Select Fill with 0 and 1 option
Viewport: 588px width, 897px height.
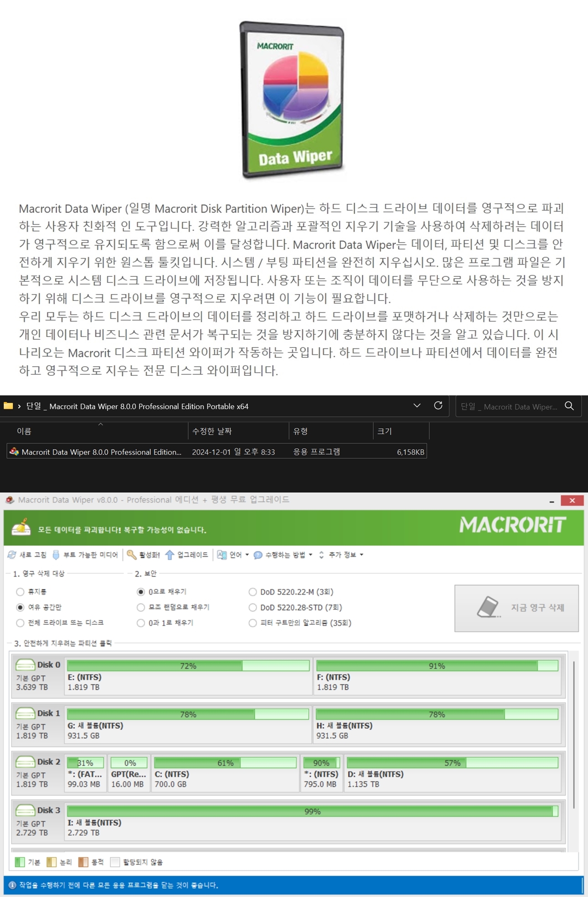point(141,623)
